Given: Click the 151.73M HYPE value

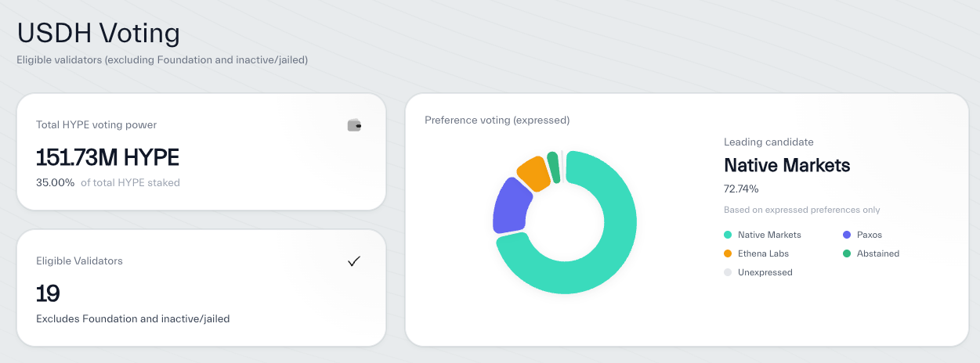Looking at the screenshot, I should [x=108, y=158].
